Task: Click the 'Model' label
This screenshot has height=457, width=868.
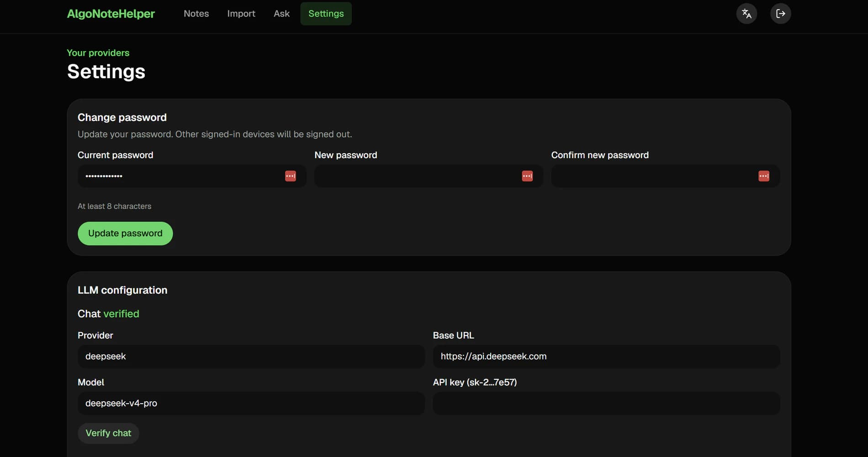Action: pos(91,383)
